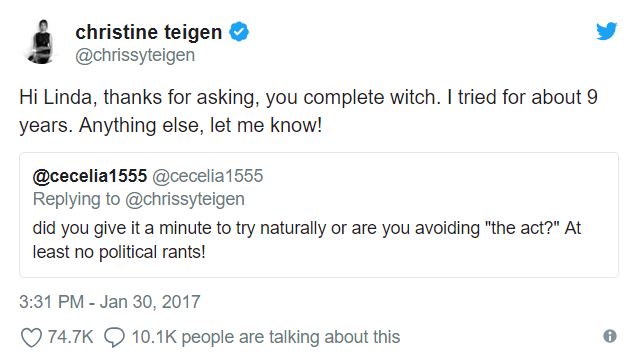Click the 'Replying to' label in quoted tweet
The width and height of the screenshot is (635, 360).
(77, 199)
